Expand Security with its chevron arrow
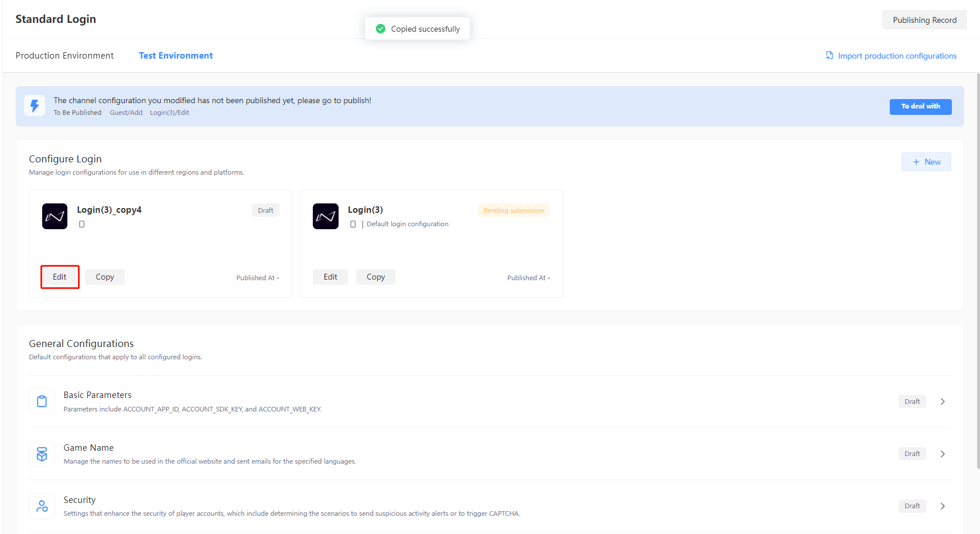The width and height of the screenshot is (980, 534). 943,506
